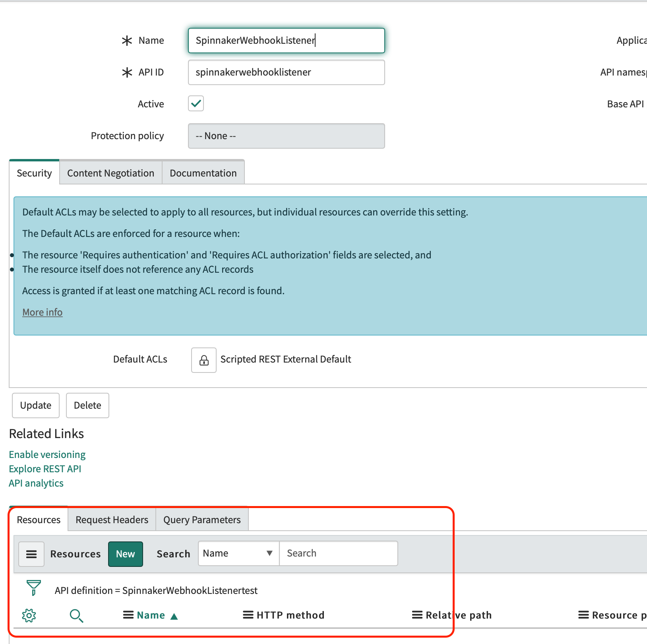
Task: Click the Update button
Action: [36, 405]
